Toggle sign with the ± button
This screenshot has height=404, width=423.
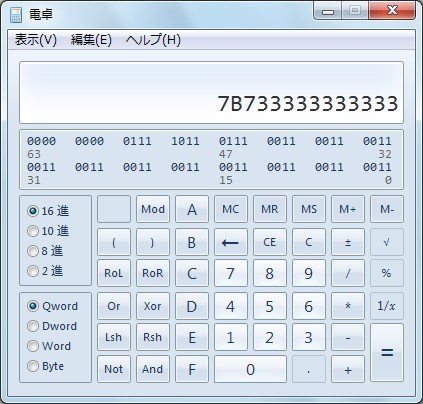click(348, 242)
